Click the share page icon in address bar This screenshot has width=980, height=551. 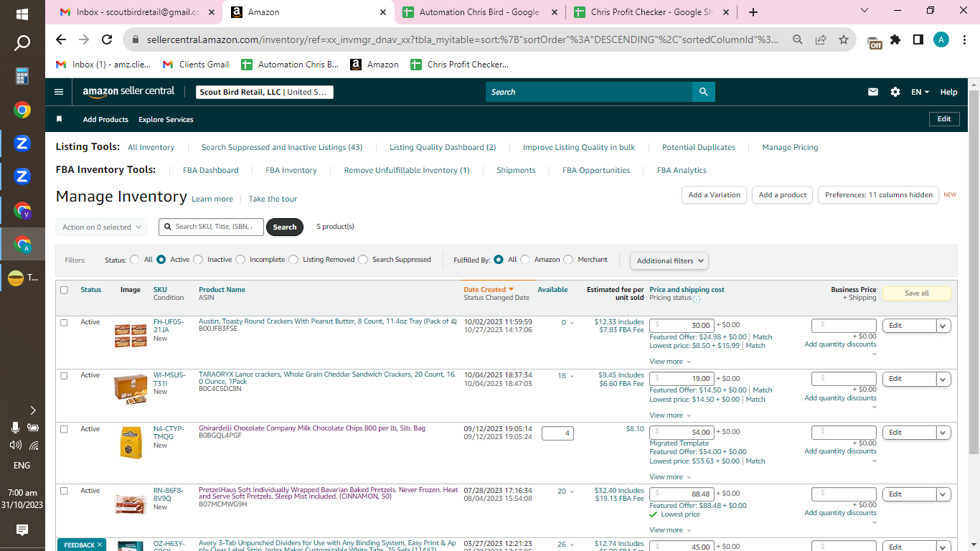(x=820, y=40)
